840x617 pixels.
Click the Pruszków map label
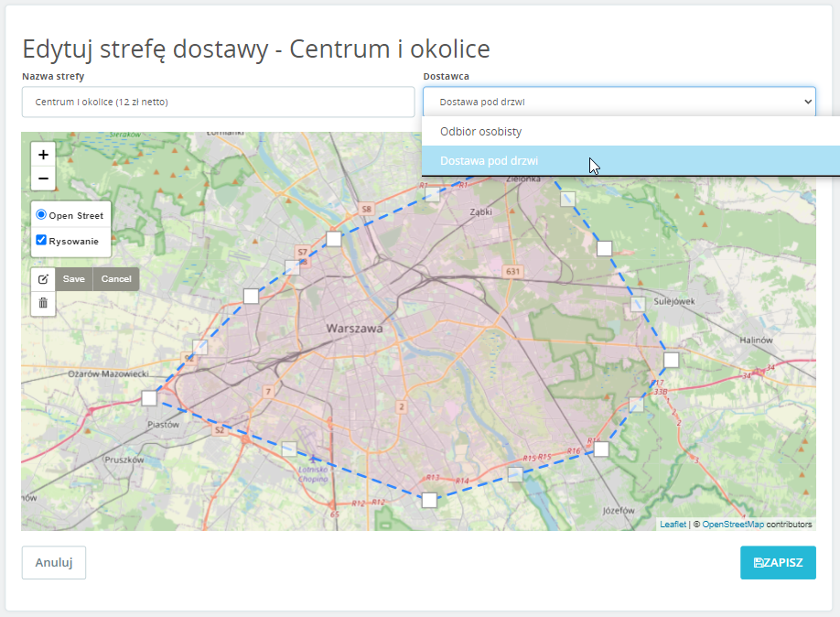pos(124,460)
